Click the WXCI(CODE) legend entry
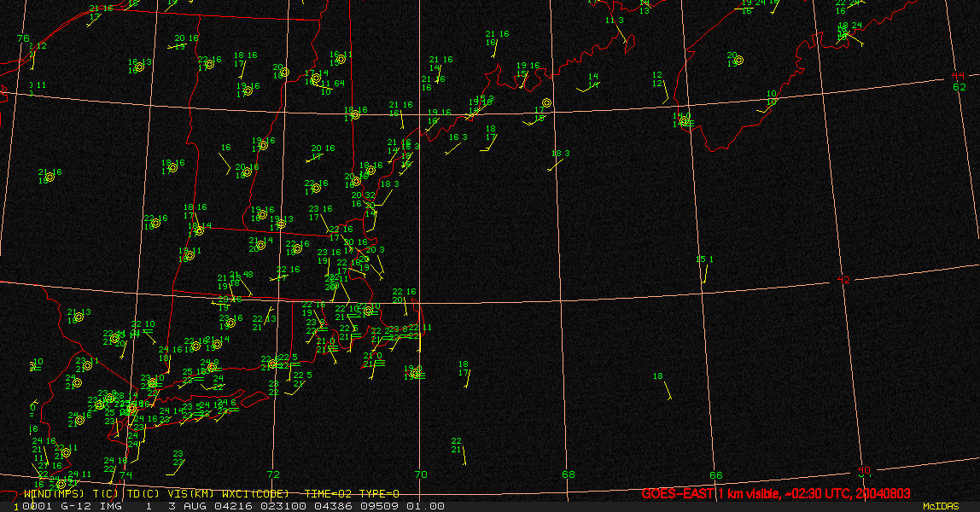Viewport: 980px width, 512px height. 255,493
